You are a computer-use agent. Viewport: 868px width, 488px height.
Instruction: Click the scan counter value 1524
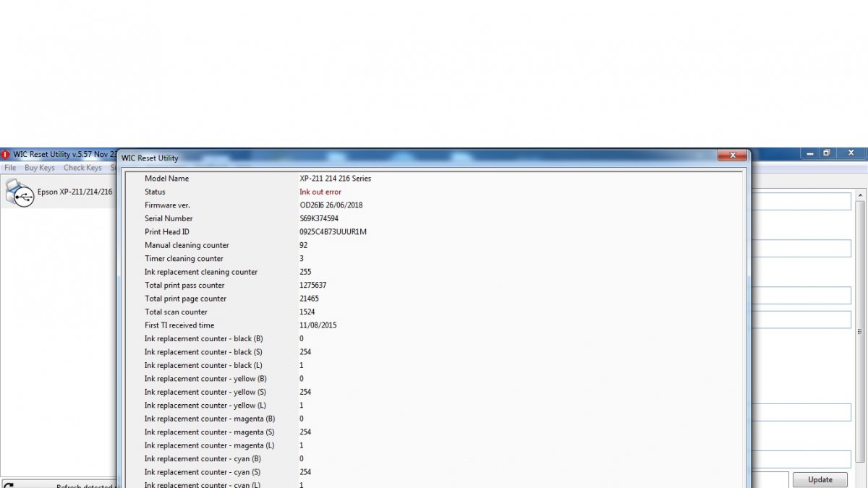[307, 312]
